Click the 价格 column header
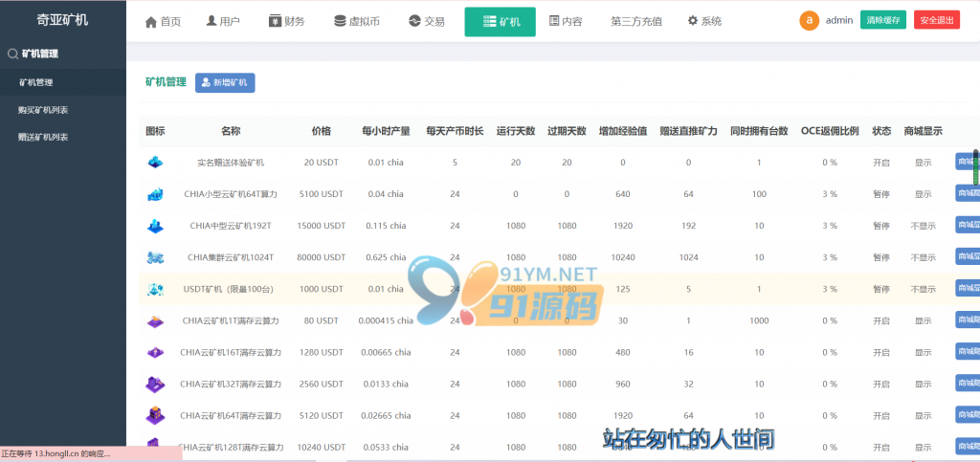 [322, 132]
